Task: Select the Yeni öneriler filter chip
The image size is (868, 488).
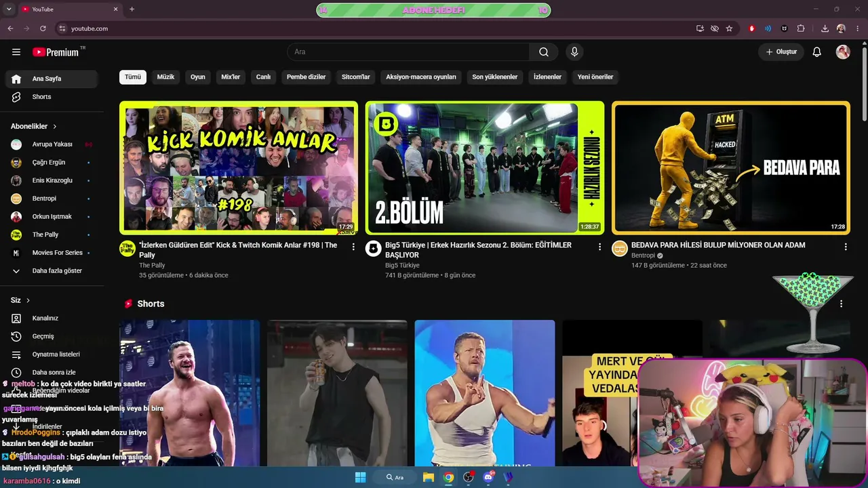Action: coord(595,77)
